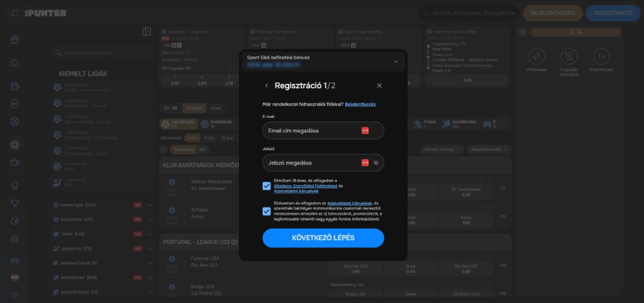
Task: Click the Email cím megadása input field
Action: [312, 131]
